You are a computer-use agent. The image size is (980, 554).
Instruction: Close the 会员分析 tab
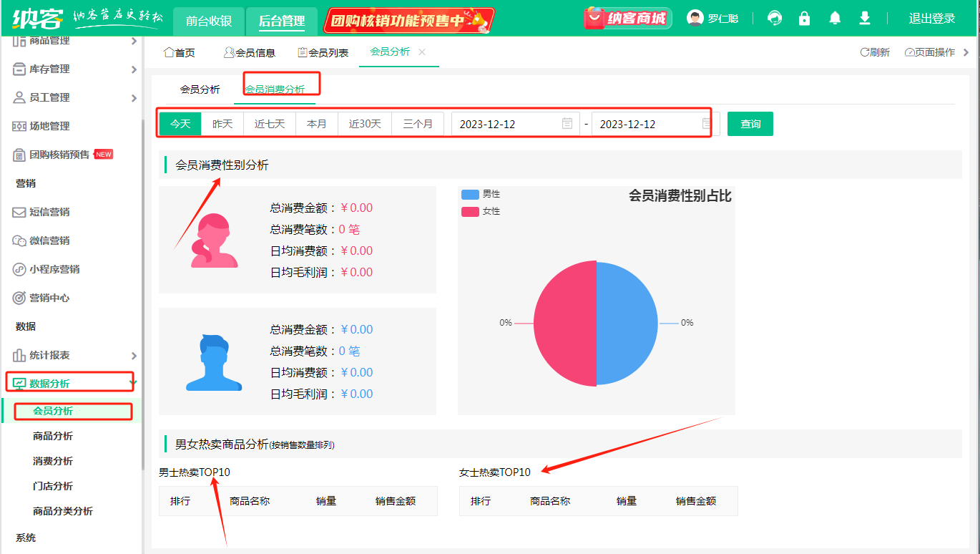422,52
